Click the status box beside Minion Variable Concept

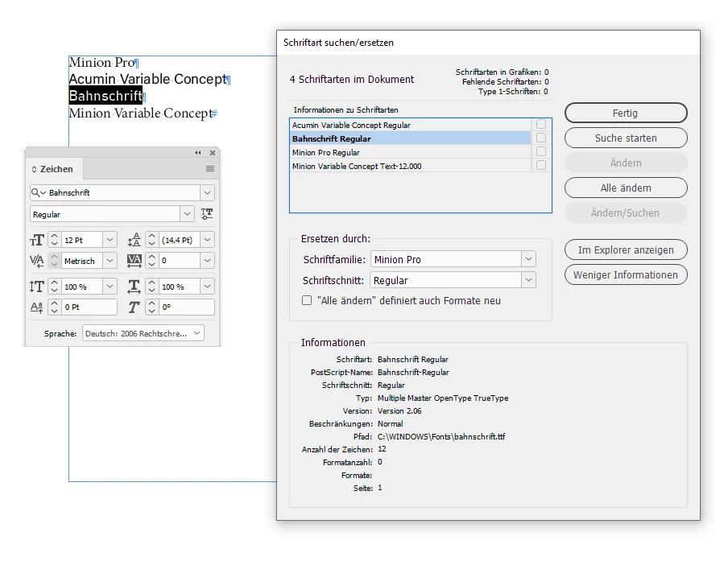tap(541, 165)
